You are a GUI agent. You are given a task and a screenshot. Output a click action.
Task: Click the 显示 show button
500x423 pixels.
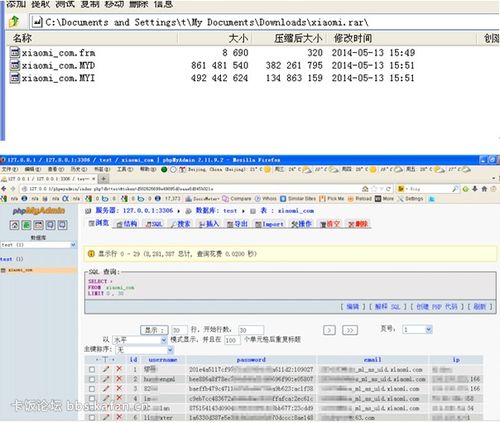pos(154,330)
